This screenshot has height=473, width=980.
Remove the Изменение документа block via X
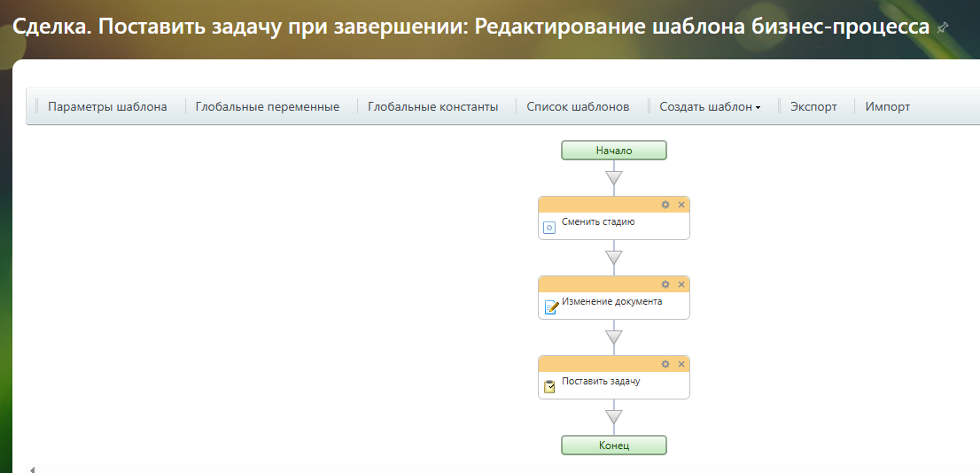681,284
